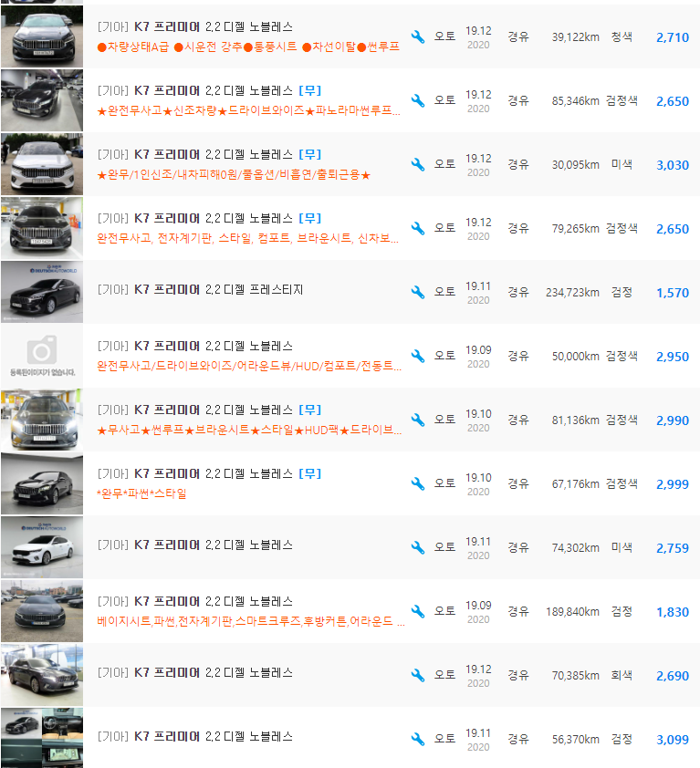Click mileage 234,723km
The width and height of the screenshot is (700, 768).
point(572,293)
